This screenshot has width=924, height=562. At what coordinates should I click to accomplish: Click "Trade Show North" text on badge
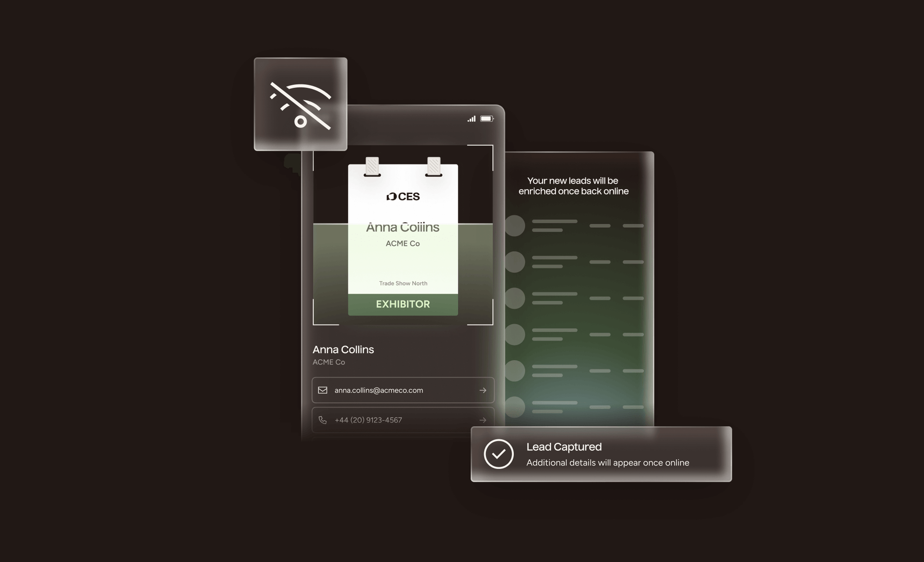pos(403,284)
